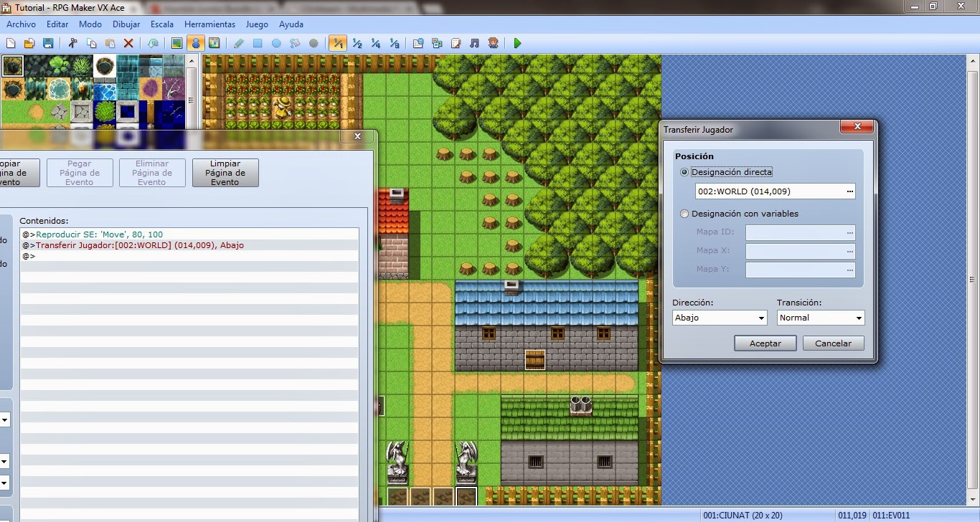
Task: Select Designación con variables option
Action: 684,213
